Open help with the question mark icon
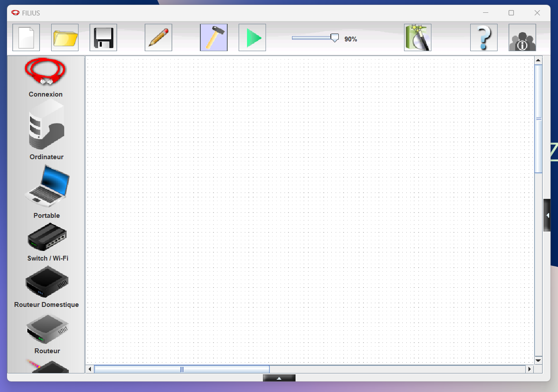 pyautogui.click(x=483, y=37)
